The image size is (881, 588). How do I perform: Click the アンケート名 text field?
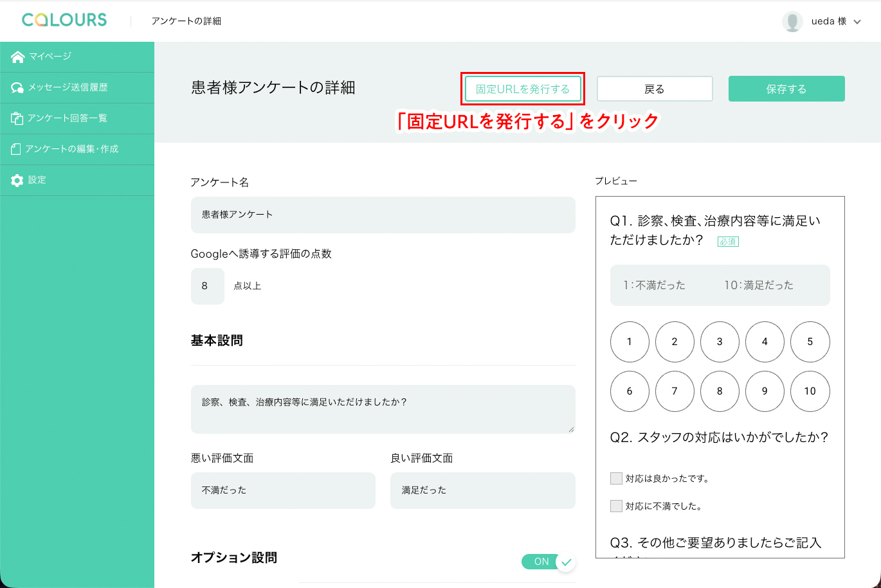coord(383,215)
